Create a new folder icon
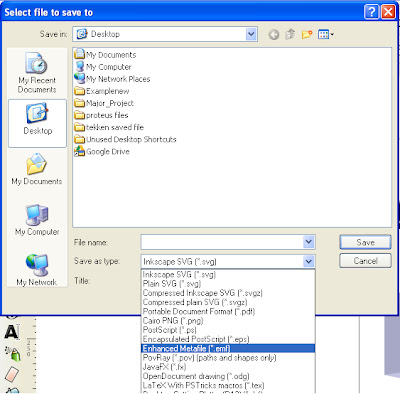The width and height of the screenshot is (400, 394). pos(307,34)
